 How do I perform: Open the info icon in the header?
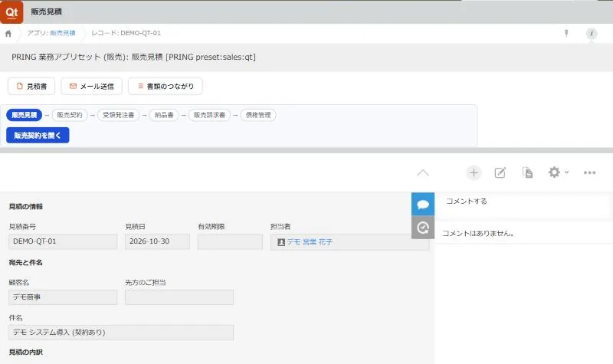pyautogui.click(x=592, y=34)
